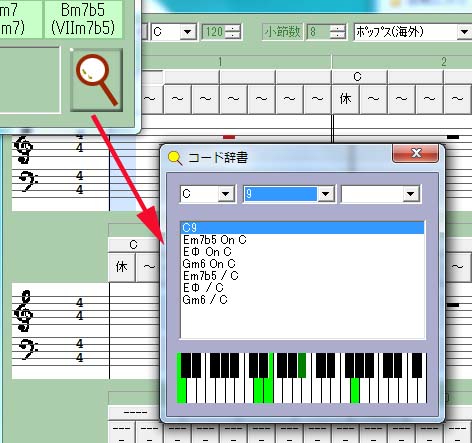
Task: Choose Gm6 / C in list
Action: tap(205, 300)
